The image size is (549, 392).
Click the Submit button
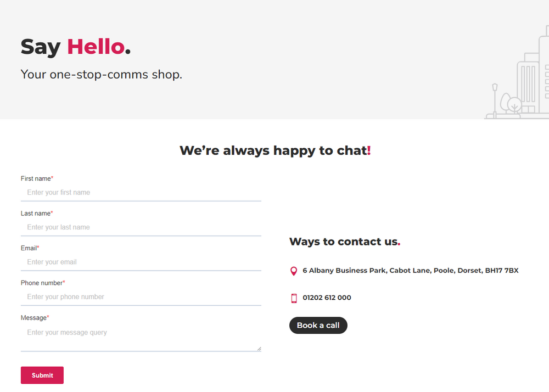(x=42, y=375)
